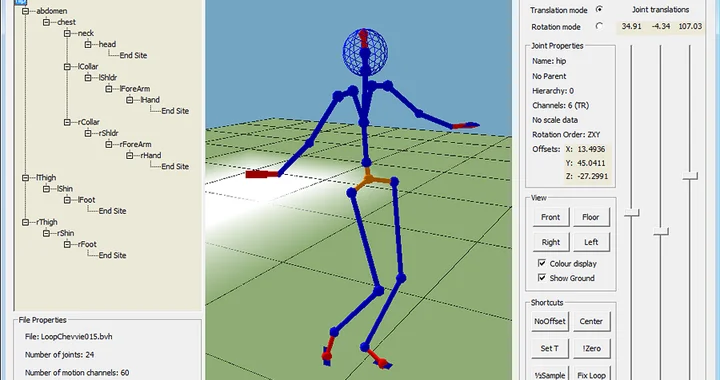Select the head joint in tree

tap(107, 44)
